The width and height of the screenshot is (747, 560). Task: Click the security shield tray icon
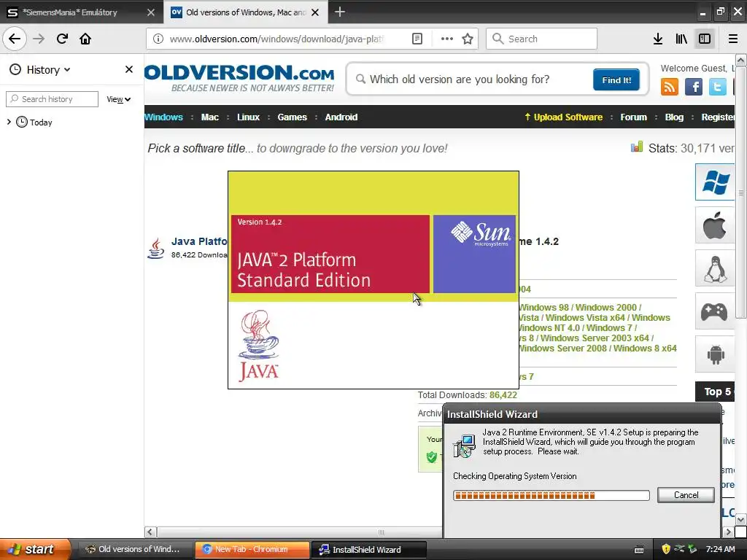coord(666,549)
